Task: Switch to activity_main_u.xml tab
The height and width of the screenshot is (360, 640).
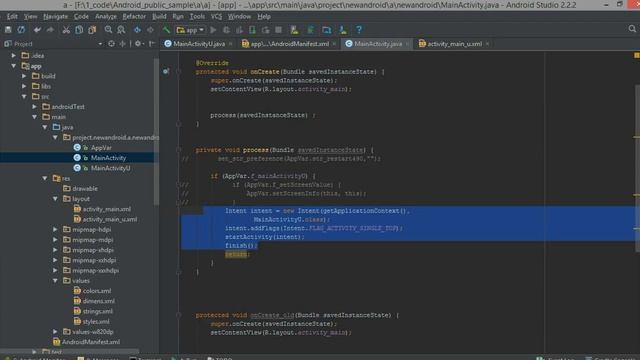Action: (454, 44)
